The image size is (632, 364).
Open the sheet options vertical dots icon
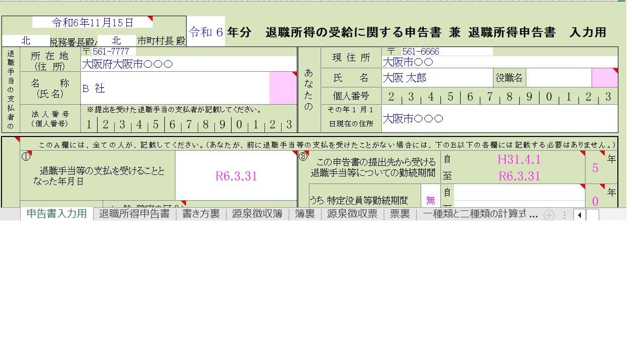(x=564, y=214)
